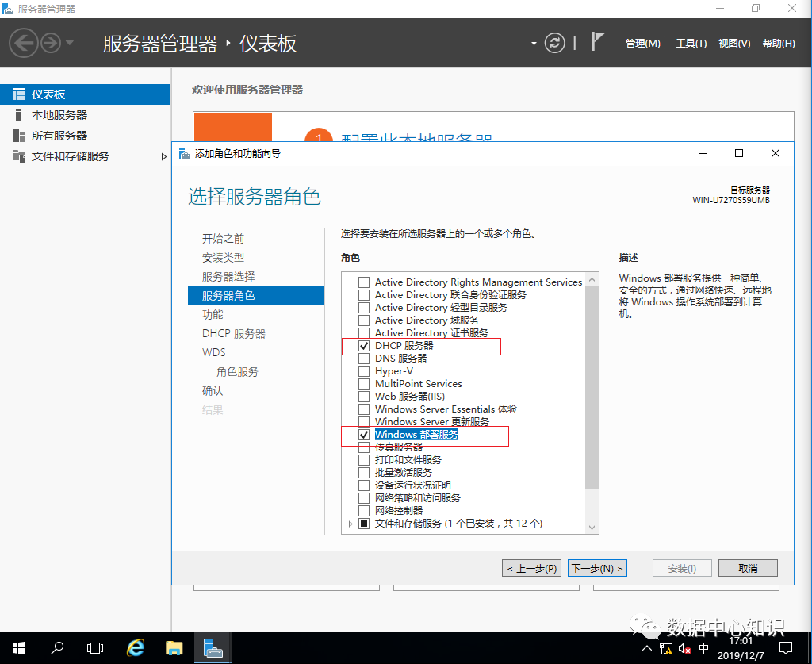Check the Hyper-V role checkbox
The image size is (812, 664).
[x=364, y=370]
